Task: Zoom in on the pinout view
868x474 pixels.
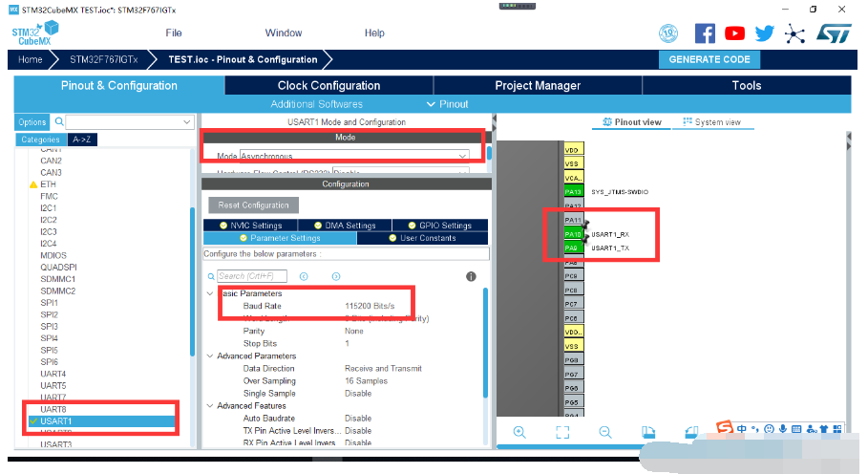Action: click(x=519, y=432)
